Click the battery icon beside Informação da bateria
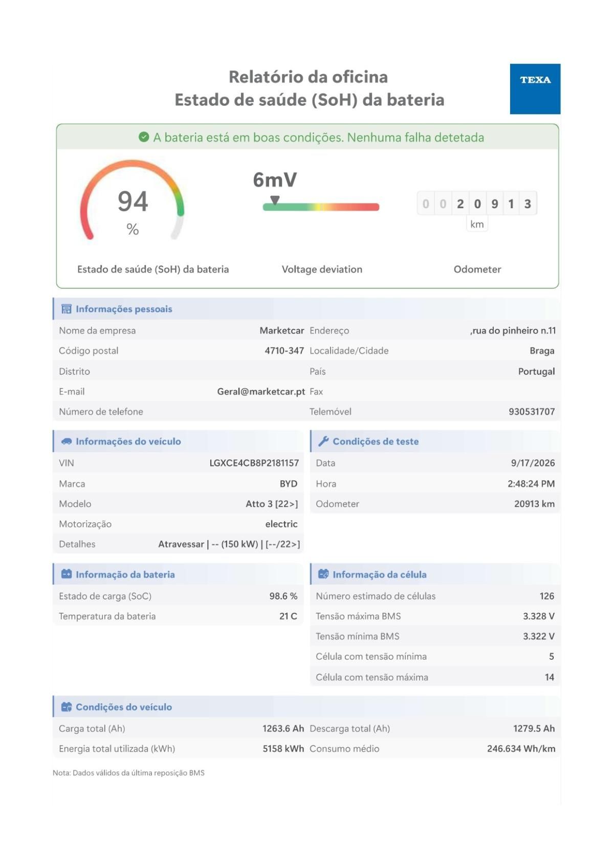Image resolution: width=614 pixels, height=868 pixels. click(x=67, y=574)
